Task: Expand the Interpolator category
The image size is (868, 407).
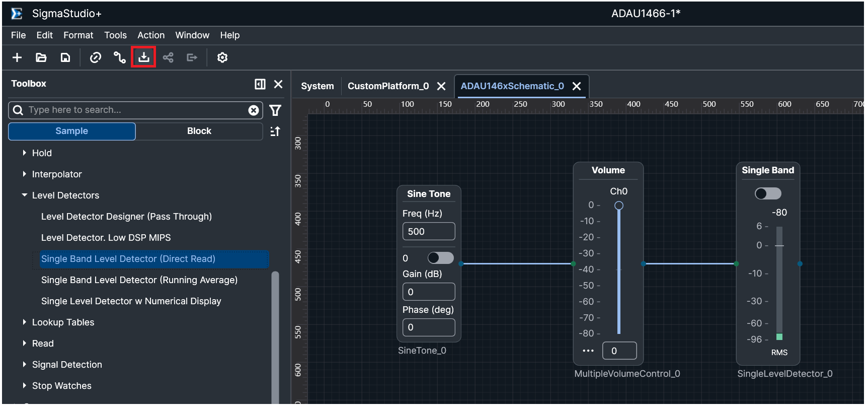Action: coord(24,174)
